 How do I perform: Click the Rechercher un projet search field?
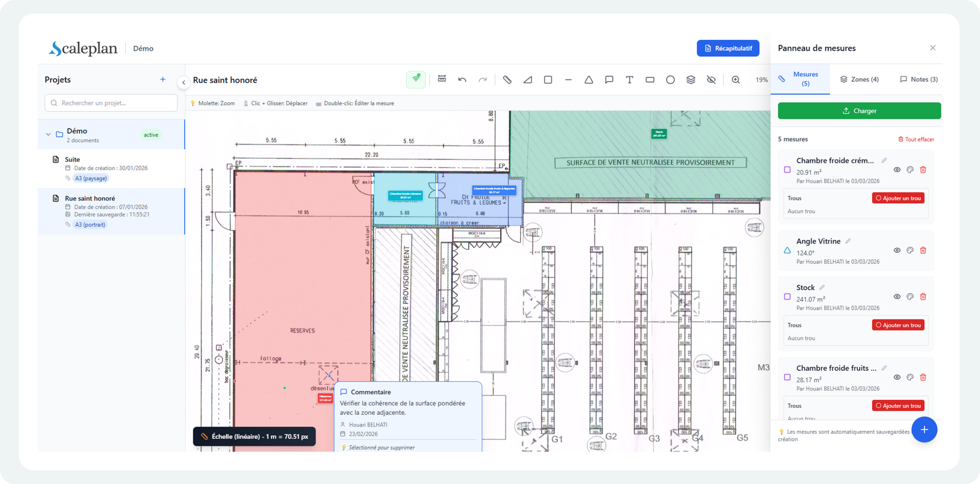click(x=111, y=103)
